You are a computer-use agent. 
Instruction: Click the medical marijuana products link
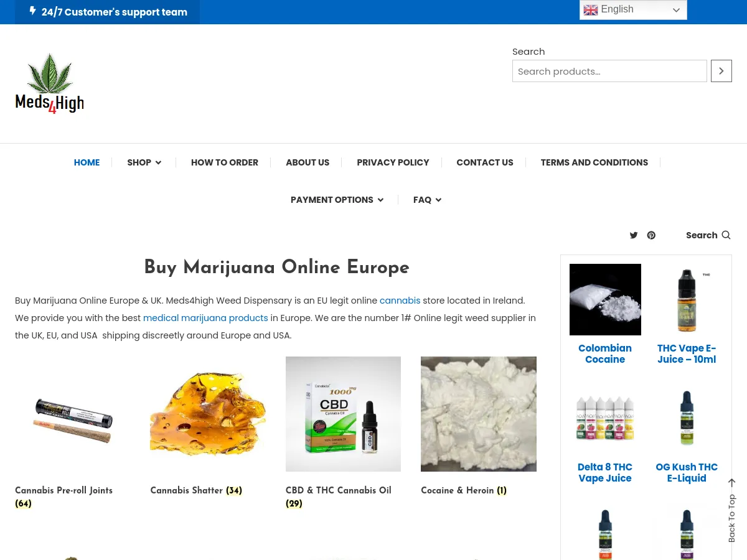click(205, 318)
